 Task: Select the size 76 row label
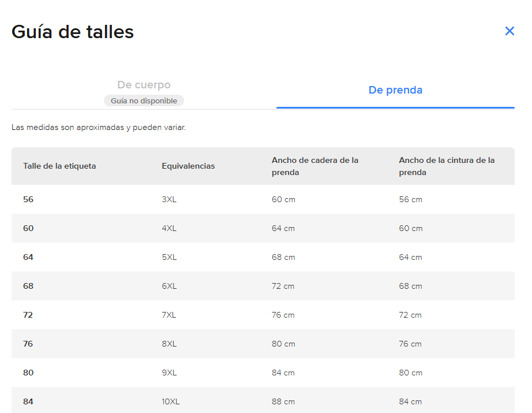[x=28, y=344]
